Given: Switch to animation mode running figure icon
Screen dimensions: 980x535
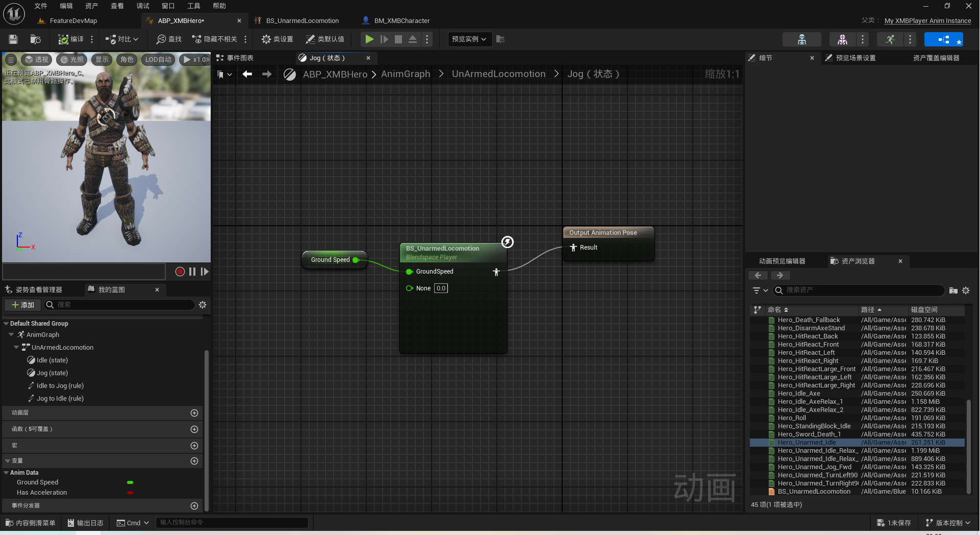Looking at the screenshot, I should (890, 39).
